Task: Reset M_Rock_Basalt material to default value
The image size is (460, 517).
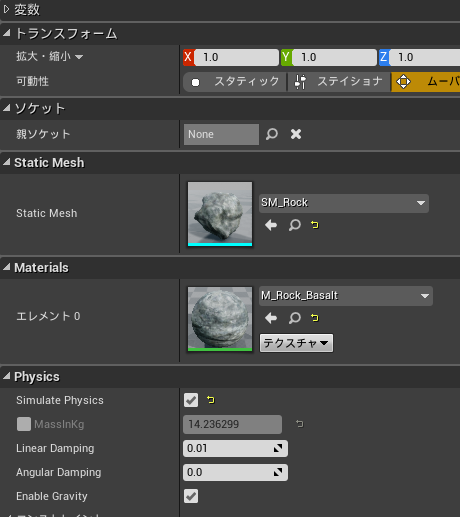Action: coord(315,318)
